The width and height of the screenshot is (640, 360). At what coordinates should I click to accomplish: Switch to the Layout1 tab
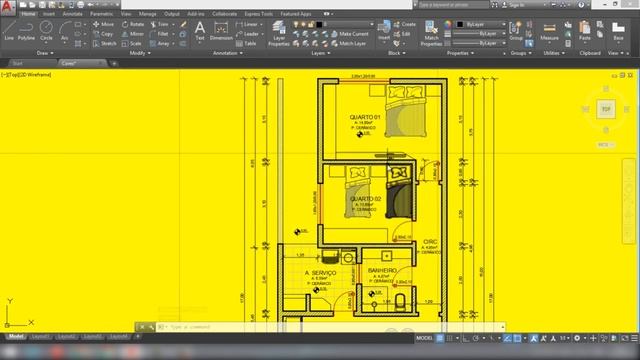41,337
